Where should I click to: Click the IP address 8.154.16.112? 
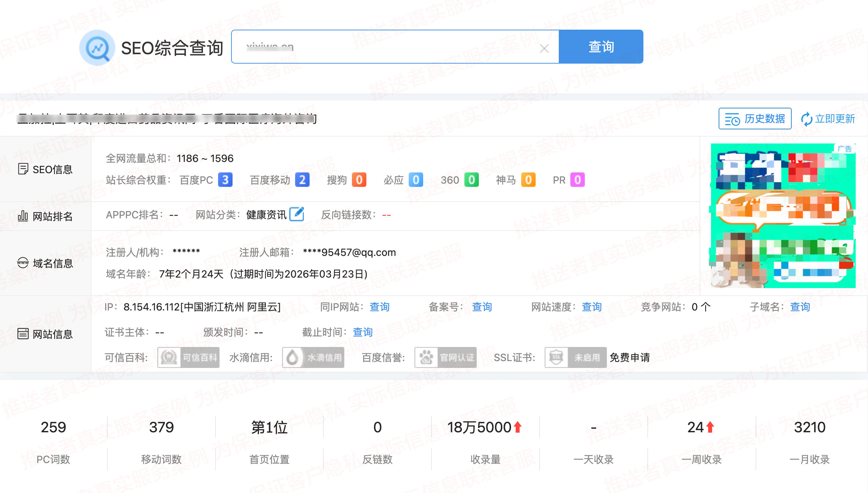tap(152, 307)
